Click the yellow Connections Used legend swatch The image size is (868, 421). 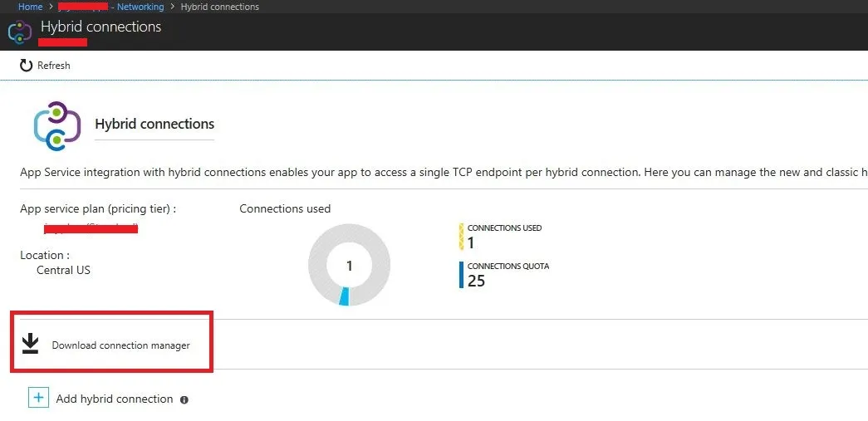pyautogui.click(x=461, y=237)
